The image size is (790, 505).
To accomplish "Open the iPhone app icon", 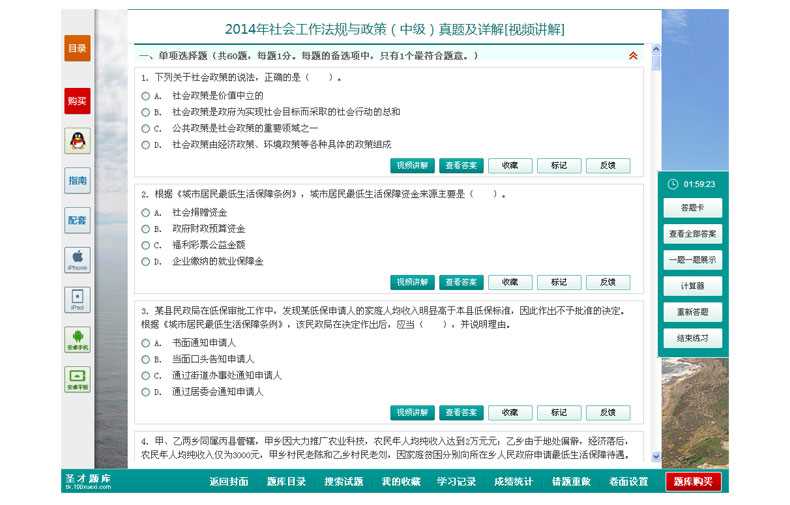I will tap(77, 260).
